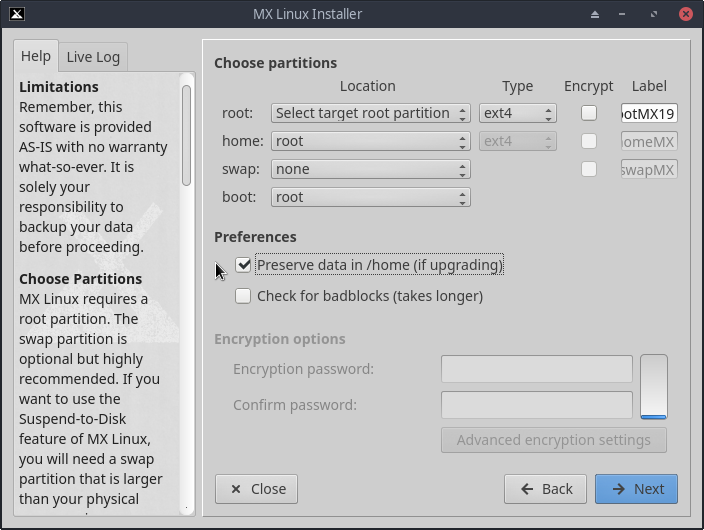Click the root partition label text field

(649, 113)
